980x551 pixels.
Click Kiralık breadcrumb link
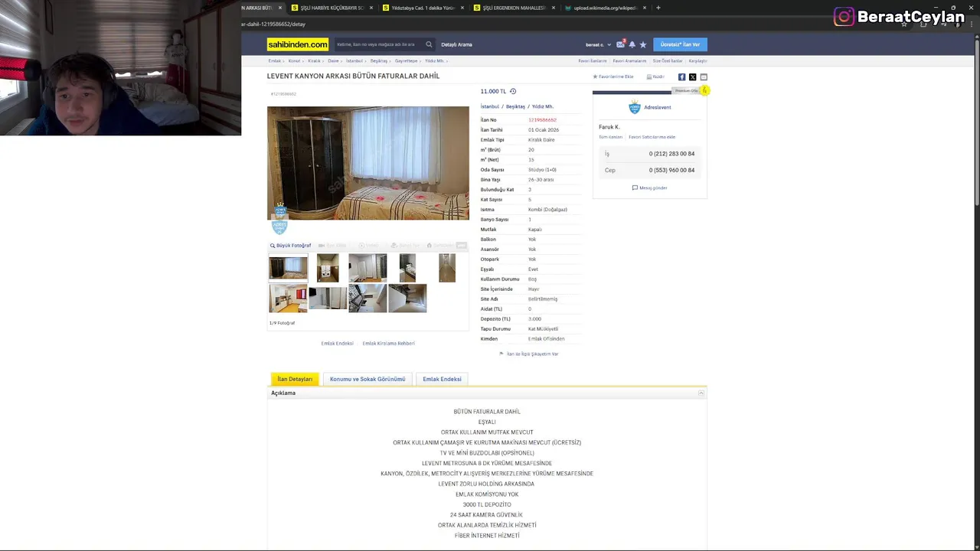point(314,60)
